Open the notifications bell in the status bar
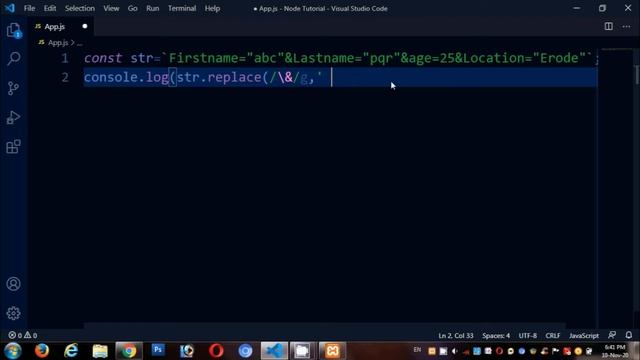The height and width of the screenshot is (360, 640). (629, 335)
